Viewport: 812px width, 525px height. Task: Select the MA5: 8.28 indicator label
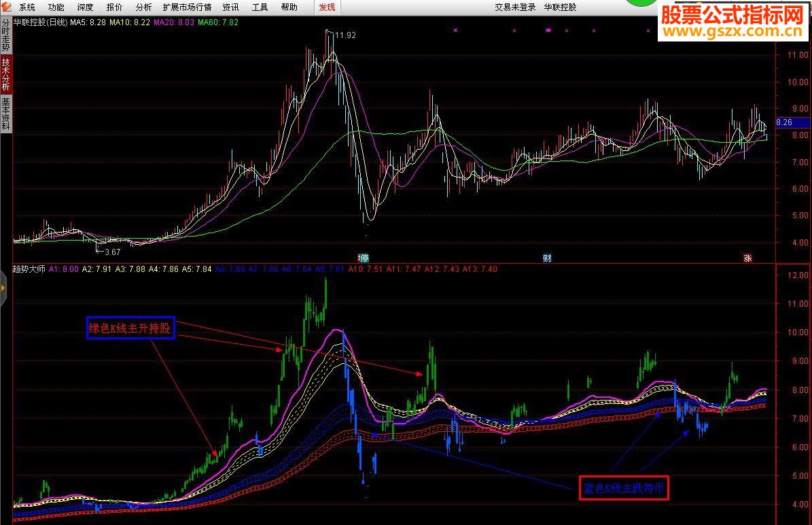(x=88, y=22)
